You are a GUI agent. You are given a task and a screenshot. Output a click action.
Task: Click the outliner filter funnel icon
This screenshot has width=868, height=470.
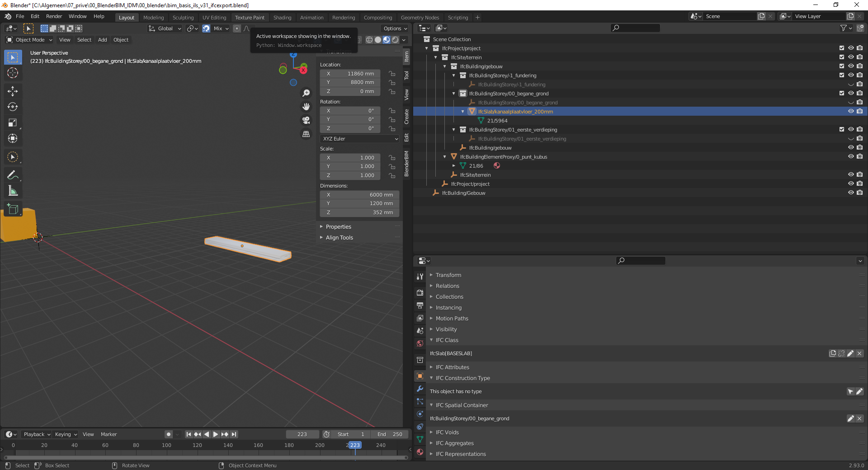844,28
